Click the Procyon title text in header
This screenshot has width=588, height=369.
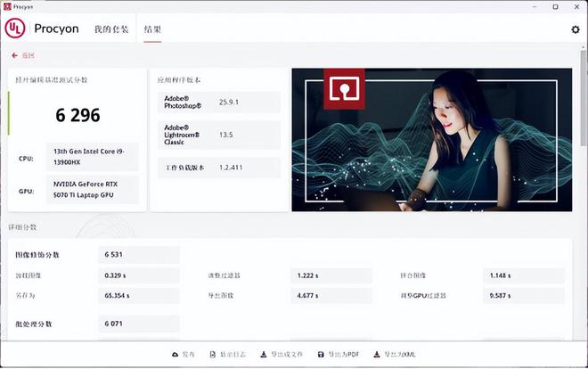coord(56,29)
